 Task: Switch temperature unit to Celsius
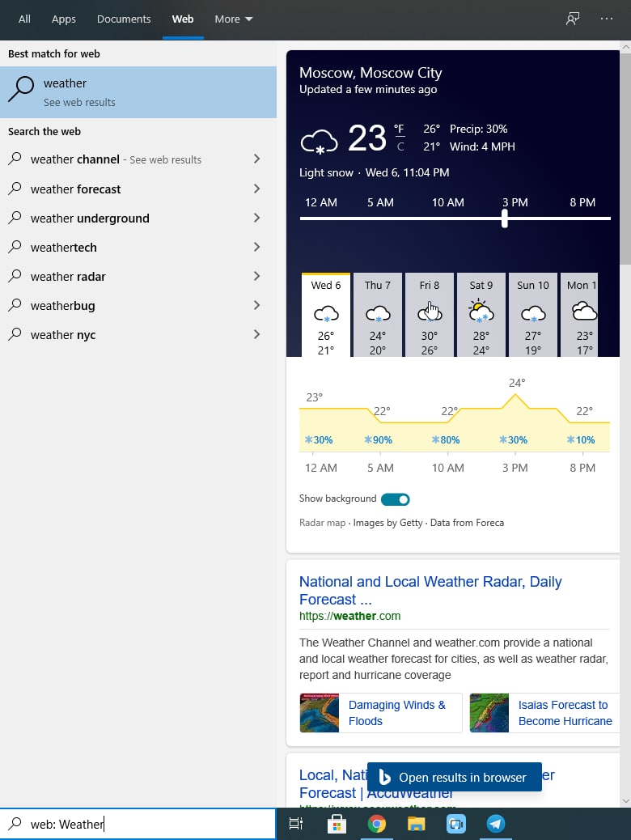[400, 146]
